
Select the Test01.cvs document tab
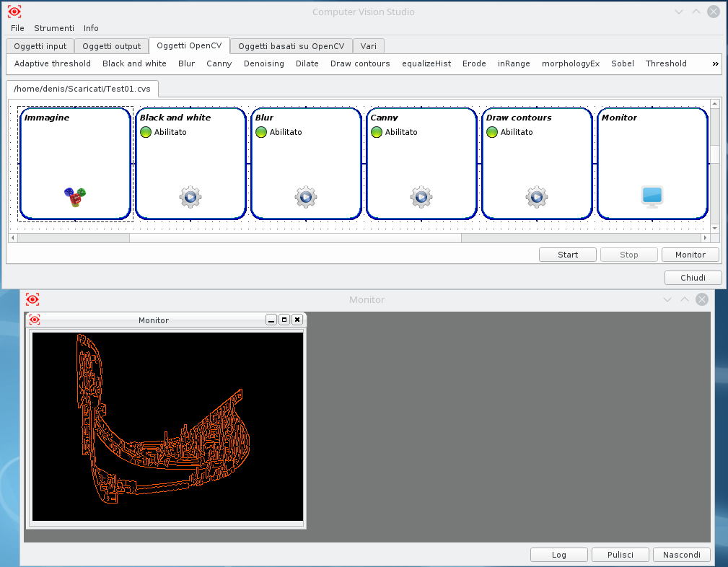point(82,89)
